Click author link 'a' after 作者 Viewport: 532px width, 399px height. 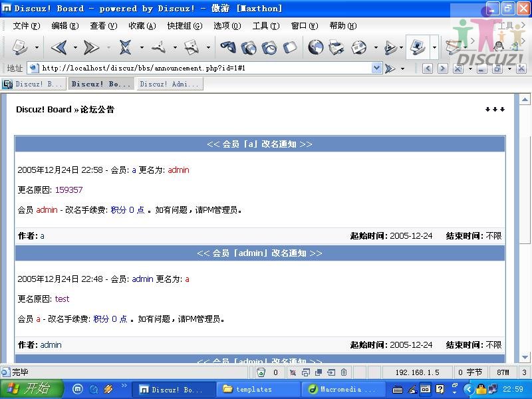pos(42,236)
